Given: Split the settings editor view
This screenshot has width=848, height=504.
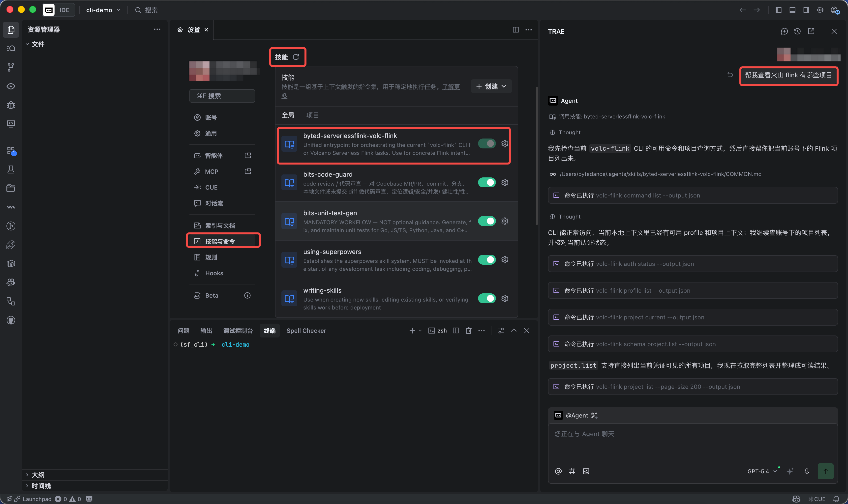Looking at the screenshot, I should tap(515, 30).
